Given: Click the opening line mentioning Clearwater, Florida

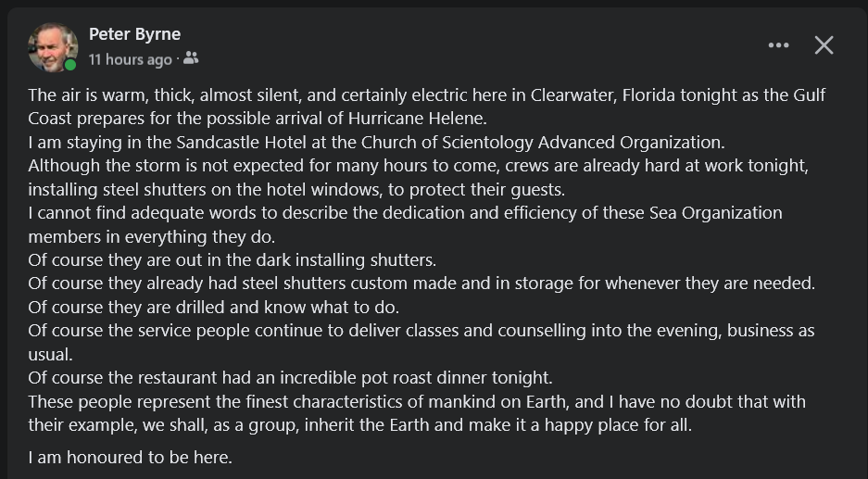Looking at the screenshot, I should (x=426, y=95).
